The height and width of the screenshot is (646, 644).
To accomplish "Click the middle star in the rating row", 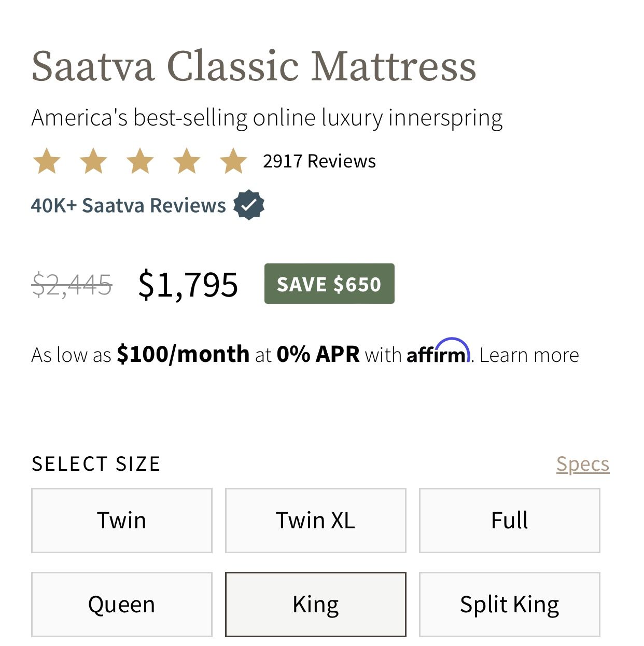I will [139, 161].
